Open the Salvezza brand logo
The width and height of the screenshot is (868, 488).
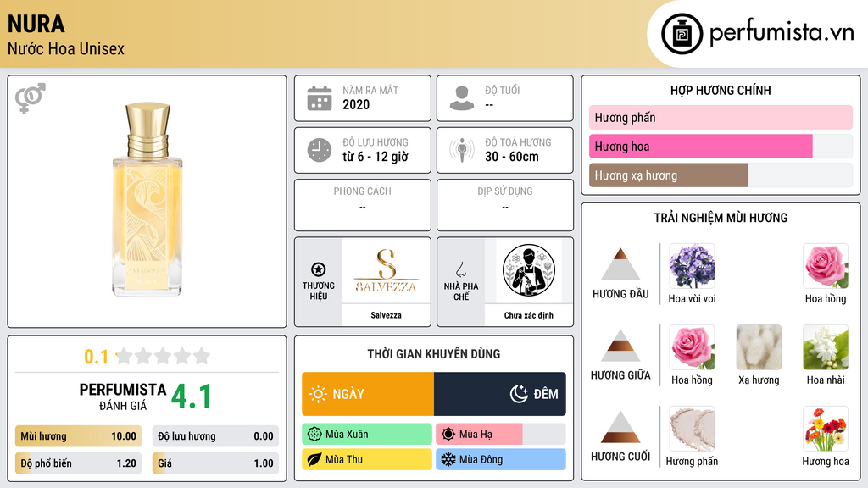click(386, 271)
